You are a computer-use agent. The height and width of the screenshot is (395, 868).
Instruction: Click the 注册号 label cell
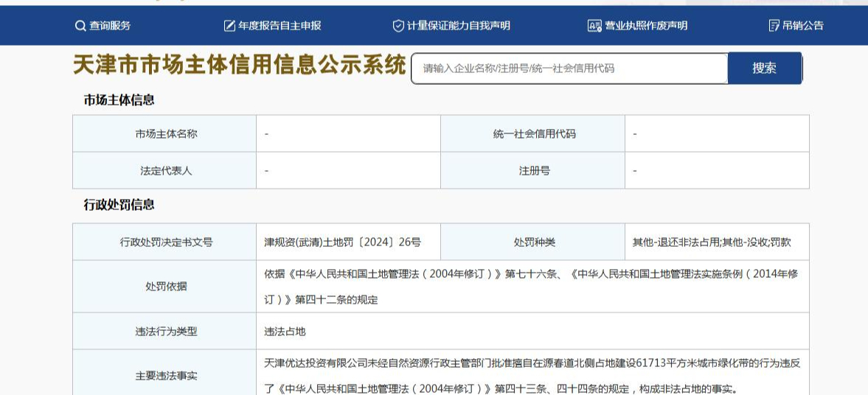tap(533, 171)
